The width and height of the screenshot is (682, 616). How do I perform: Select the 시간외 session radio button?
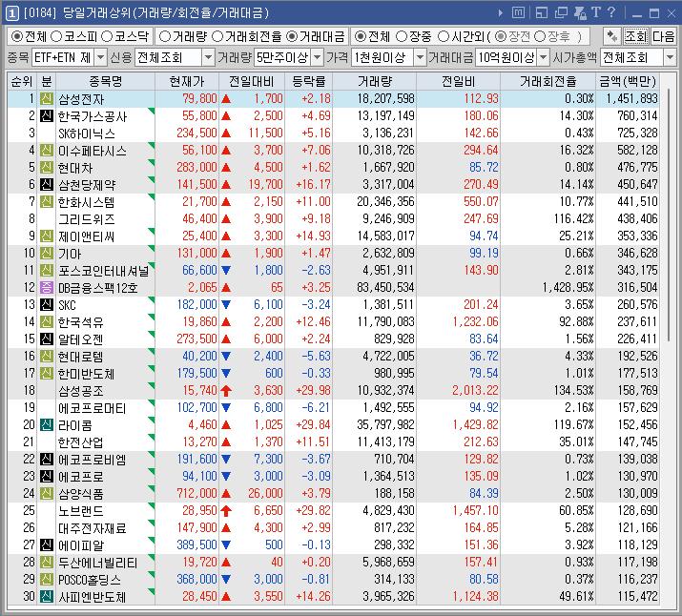coord(444,36)
